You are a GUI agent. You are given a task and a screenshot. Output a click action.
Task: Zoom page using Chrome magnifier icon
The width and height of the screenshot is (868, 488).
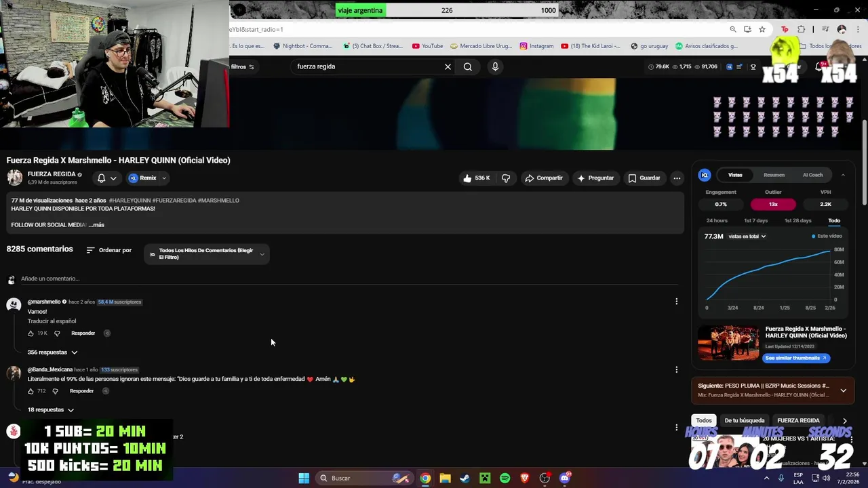click(x=733, y=29)
